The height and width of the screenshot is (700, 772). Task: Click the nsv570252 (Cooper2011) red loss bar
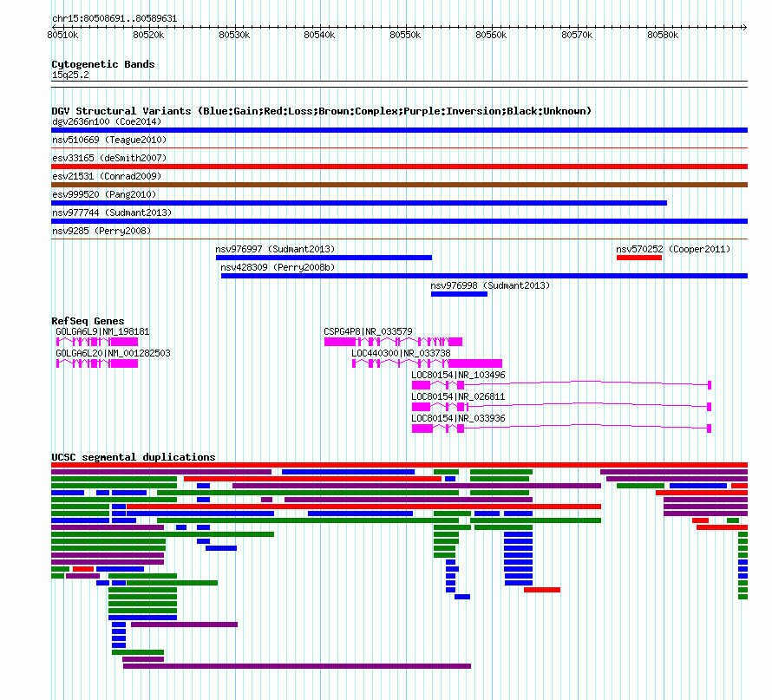pyautogui.click(x=639, y=258)
